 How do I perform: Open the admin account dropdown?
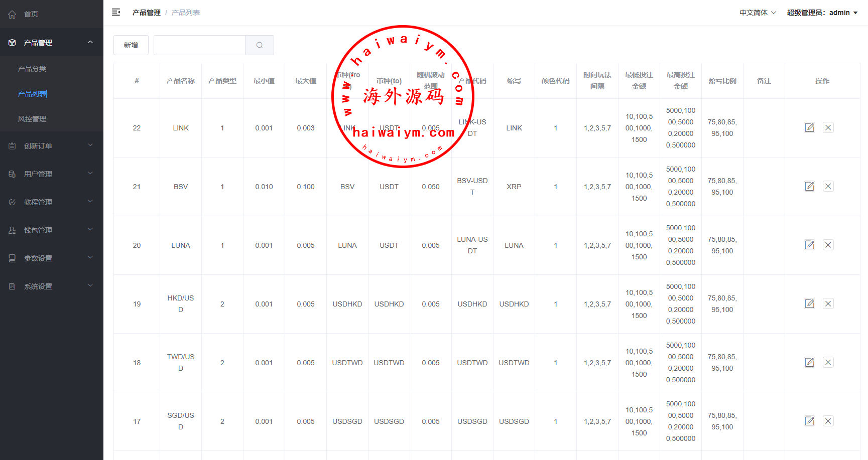(822, 13)
